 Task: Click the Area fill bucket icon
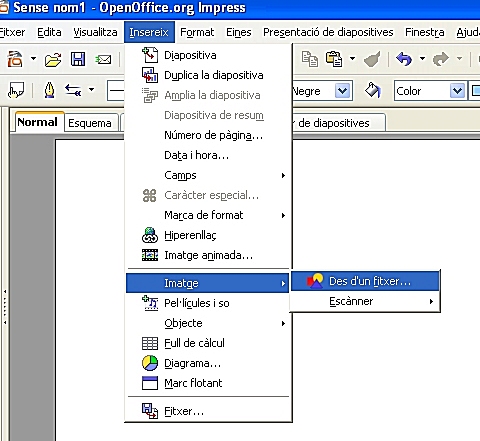coord(372,90)
